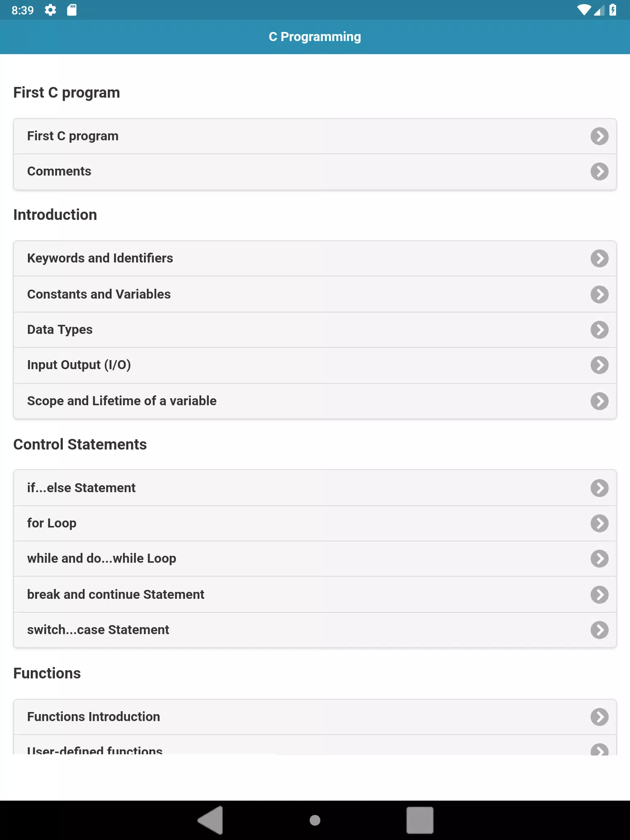
Task: Open while and do...while Loop lesson
Action: coord(315,559)
